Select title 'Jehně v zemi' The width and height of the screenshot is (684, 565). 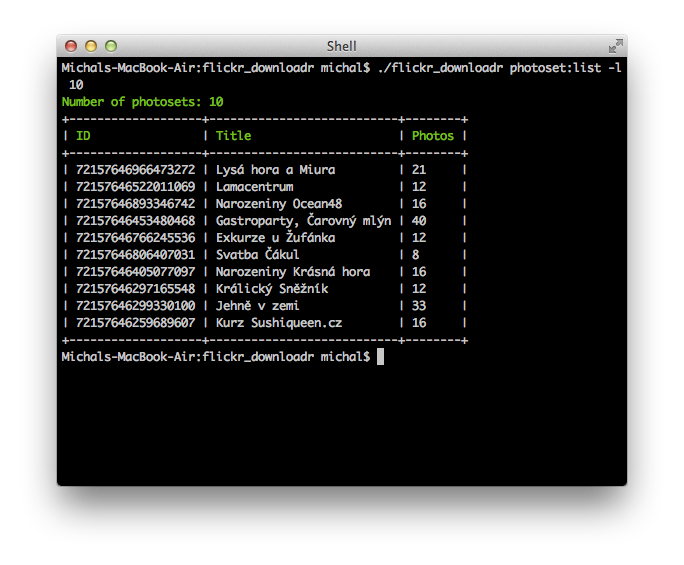[x=257, y=305]
